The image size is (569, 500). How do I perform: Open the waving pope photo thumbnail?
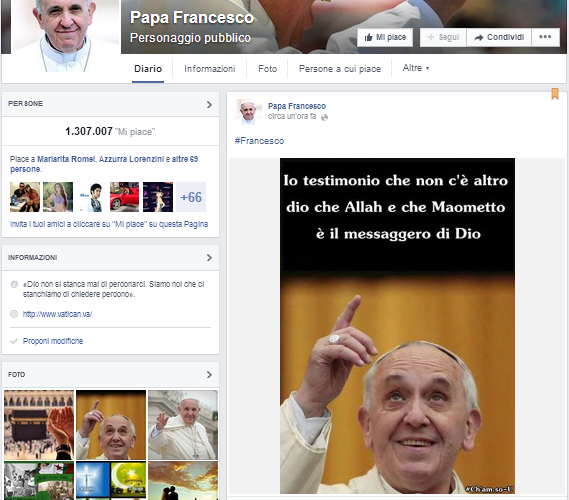[183, 425]
